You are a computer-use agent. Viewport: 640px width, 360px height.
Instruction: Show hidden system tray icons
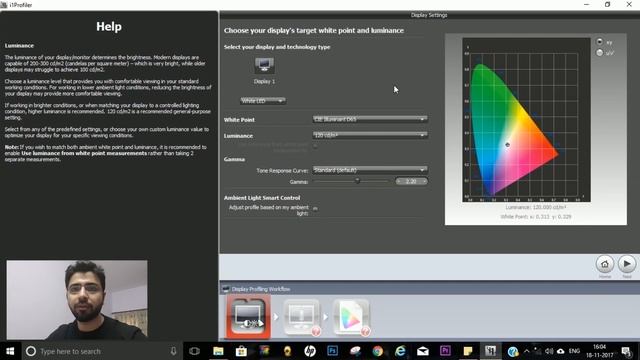tap(527, 351)
